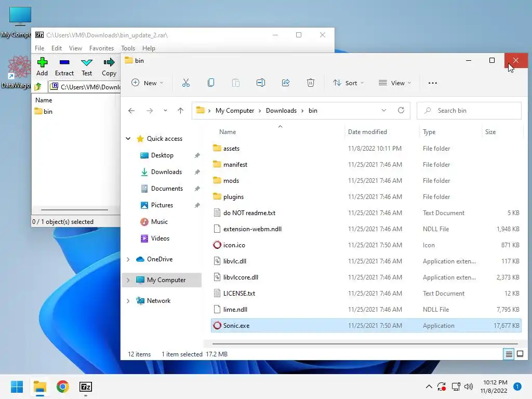The width and height of the screenshot is (532, 399).
Task: Select bin folder in 7-Zip list
Action: point(44,111)
